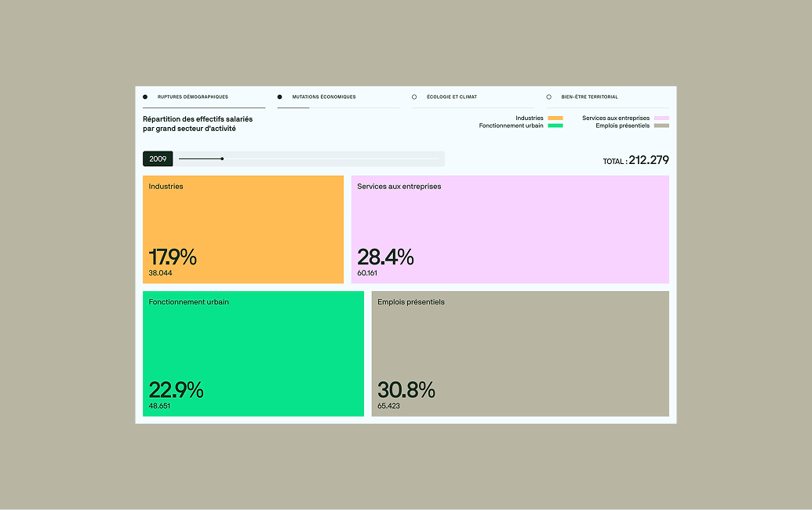This screenshot has height=510, width=812.
Task: Click the year slider handle
Action: 222,159
